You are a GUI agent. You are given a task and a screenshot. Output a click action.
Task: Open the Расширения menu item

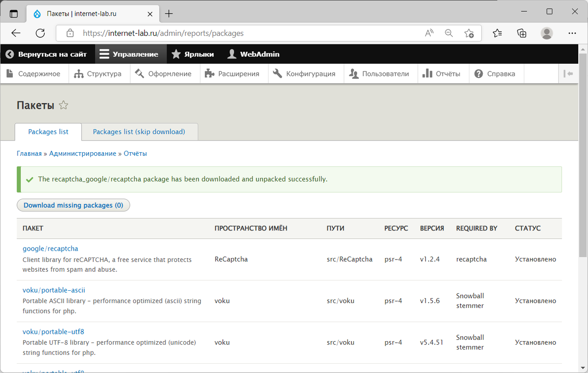point(232,74)
